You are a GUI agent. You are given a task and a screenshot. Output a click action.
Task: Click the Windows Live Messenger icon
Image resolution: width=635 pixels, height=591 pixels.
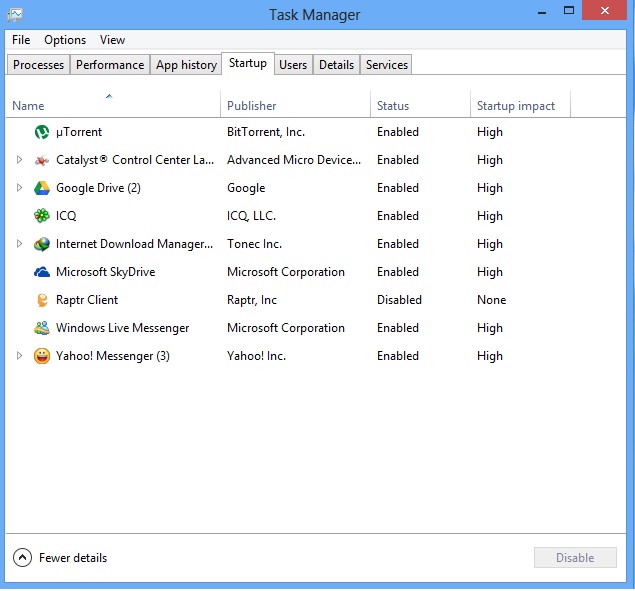(x=42, y=328)
